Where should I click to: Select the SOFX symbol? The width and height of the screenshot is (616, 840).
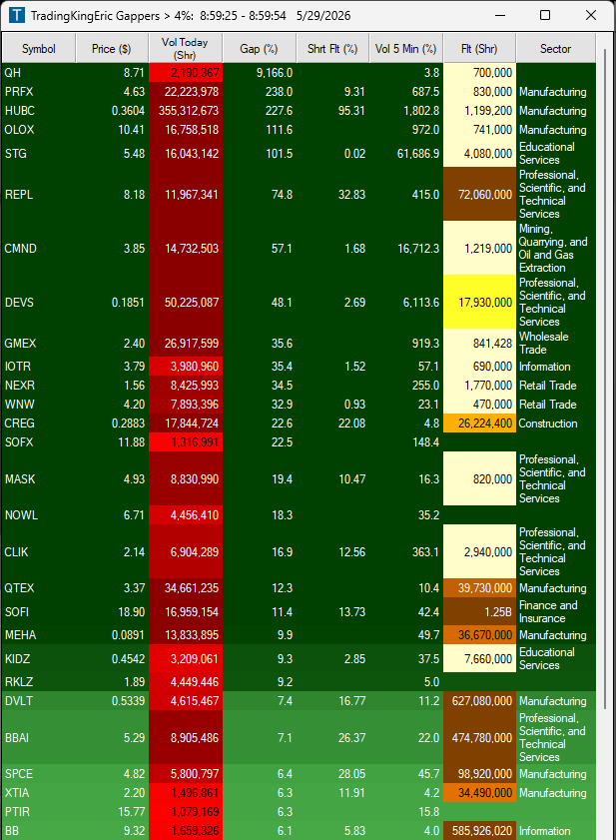click(x=19, y=442)
